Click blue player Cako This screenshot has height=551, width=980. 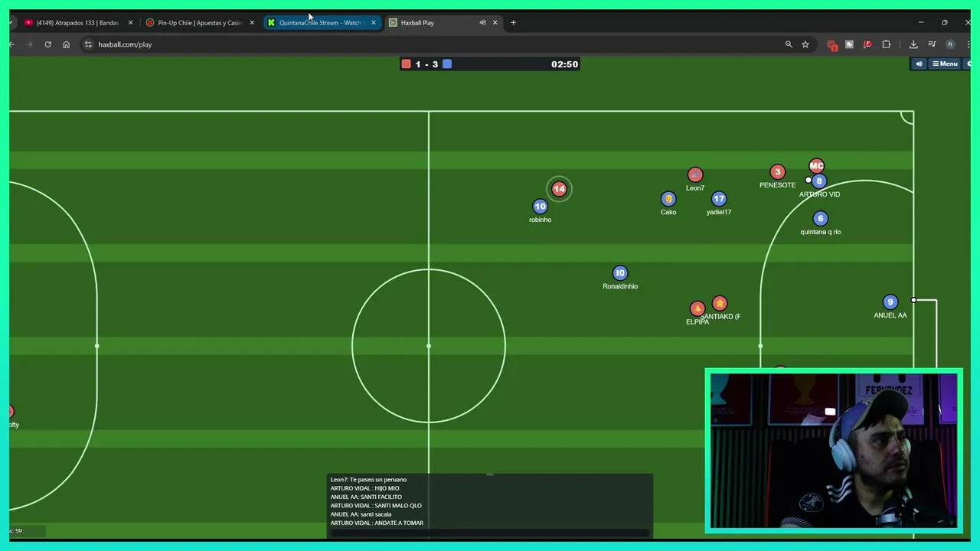tap(668, 199)
